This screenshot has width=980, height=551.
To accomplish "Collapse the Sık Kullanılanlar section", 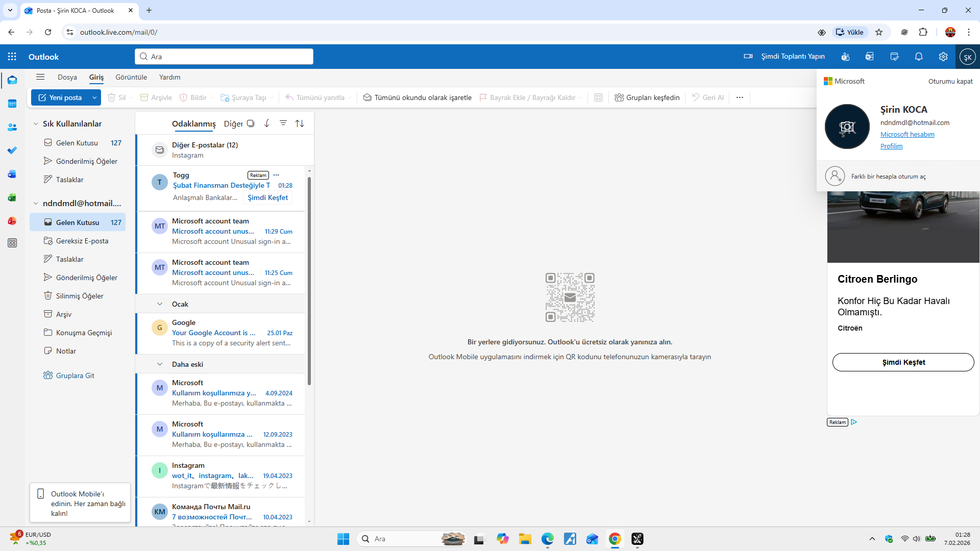I will tap(36, 124).
